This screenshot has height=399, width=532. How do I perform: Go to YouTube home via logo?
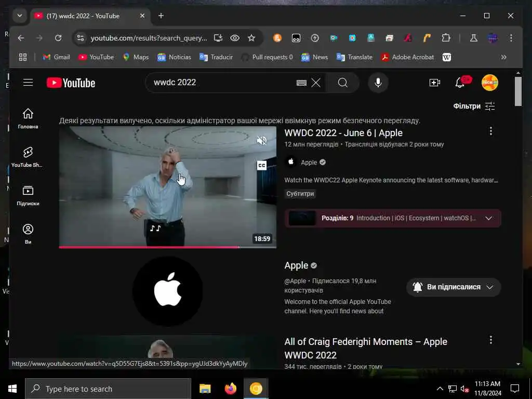pos(71,83)
